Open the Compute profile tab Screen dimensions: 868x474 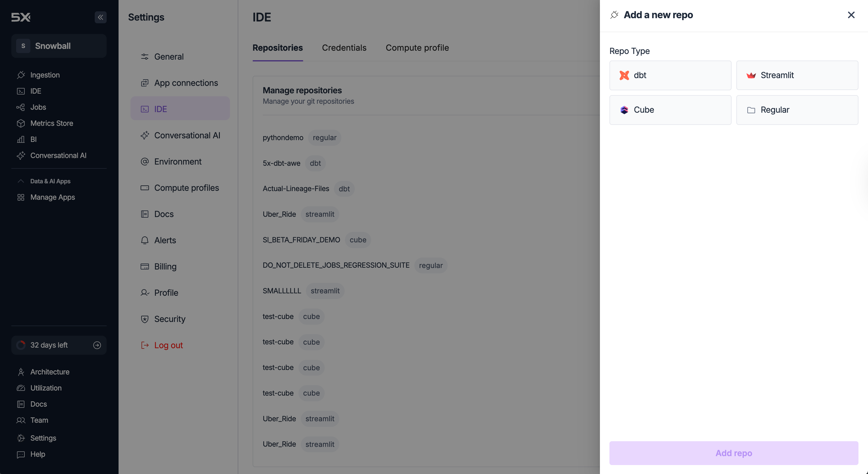[x=417, y=48]
